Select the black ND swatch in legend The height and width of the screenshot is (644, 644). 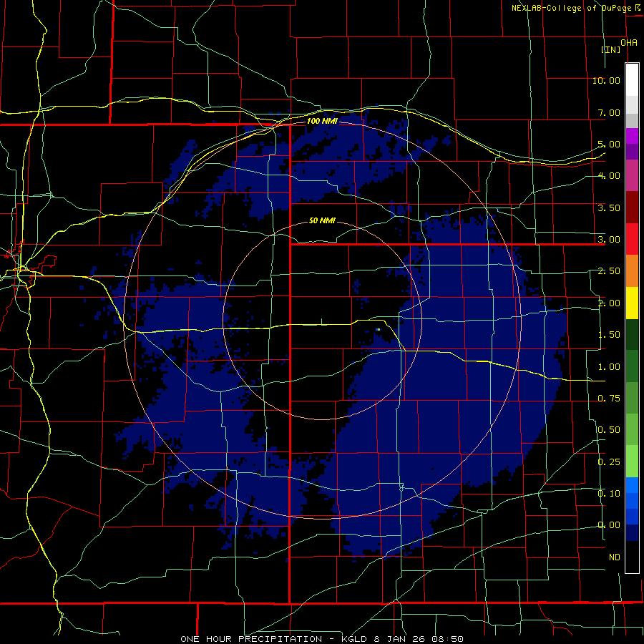pos(632,557)
